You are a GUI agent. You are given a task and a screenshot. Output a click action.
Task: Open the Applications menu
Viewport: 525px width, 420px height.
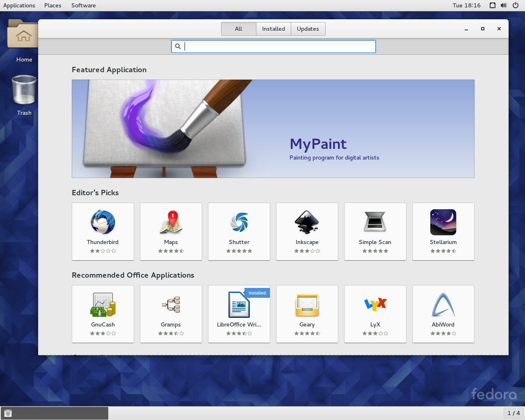click(19, 5)
